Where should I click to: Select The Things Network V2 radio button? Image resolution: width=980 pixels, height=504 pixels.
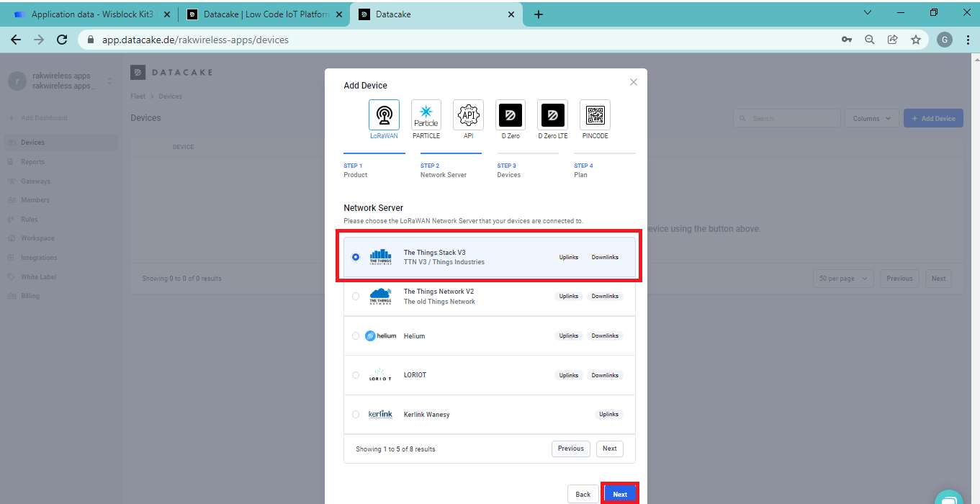coord(356,296)
